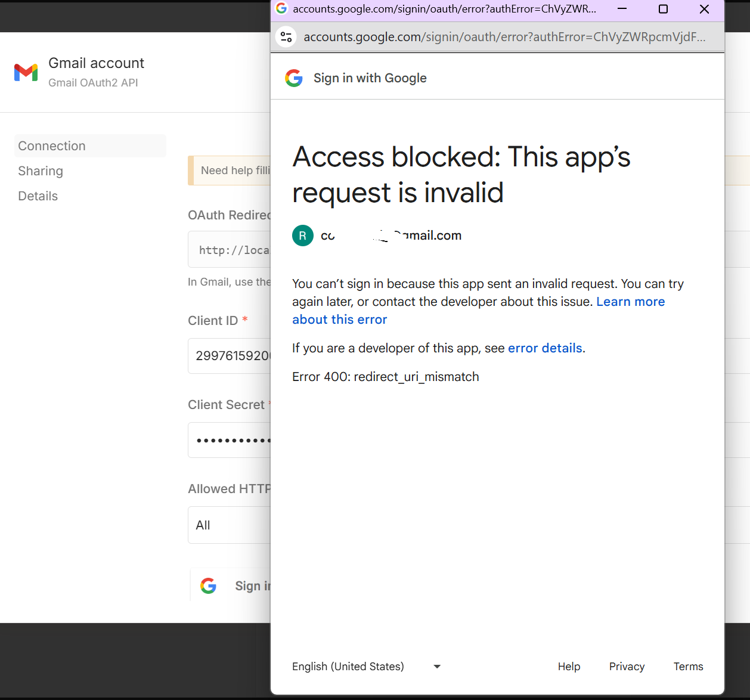Close the Google sign-in popup window
The width and height of the screenshot is (750, 700).
coord(704,9)
